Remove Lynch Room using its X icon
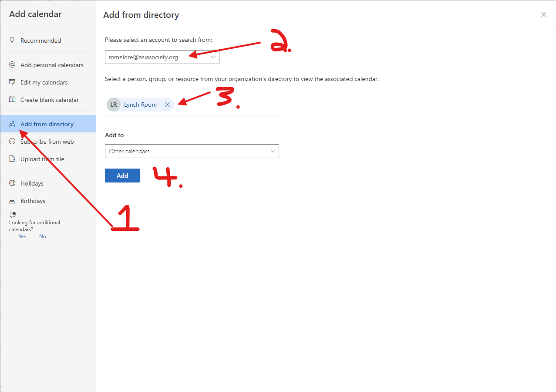Screen dimensions: 556x392 [167, 105]
